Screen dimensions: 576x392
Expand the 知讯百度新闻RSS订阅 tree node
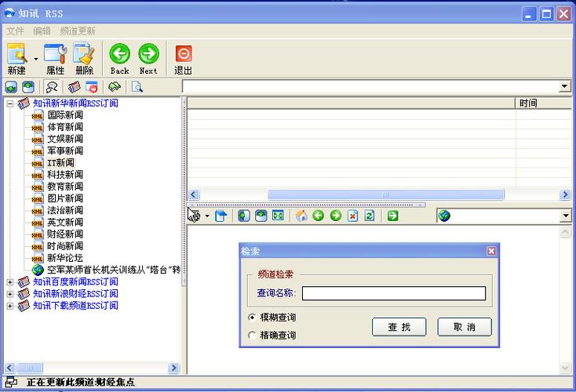(x=10, y=282)
